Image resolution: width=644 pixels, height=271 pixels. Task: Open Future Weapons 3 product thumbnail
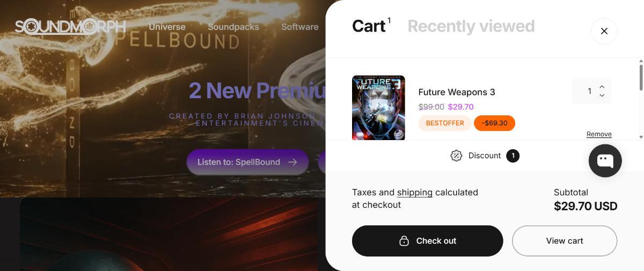[x=378, y=108]
